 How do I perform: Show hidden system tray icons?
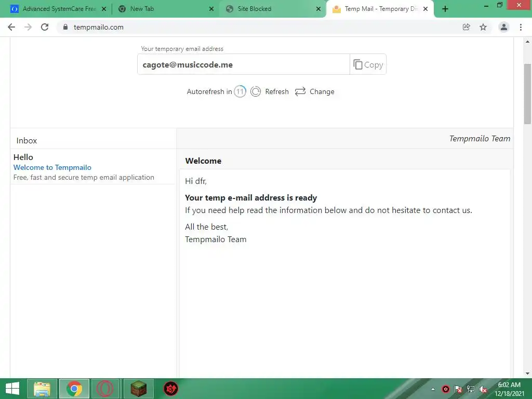pyautogui.click(x=433, y=389)
